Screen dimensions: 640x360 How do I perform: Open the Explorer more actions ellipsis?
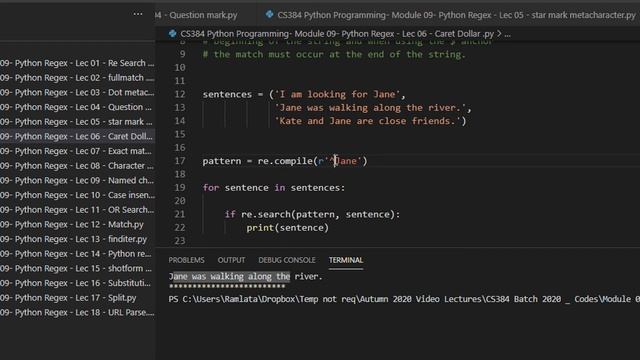click(x=138, y=14)
